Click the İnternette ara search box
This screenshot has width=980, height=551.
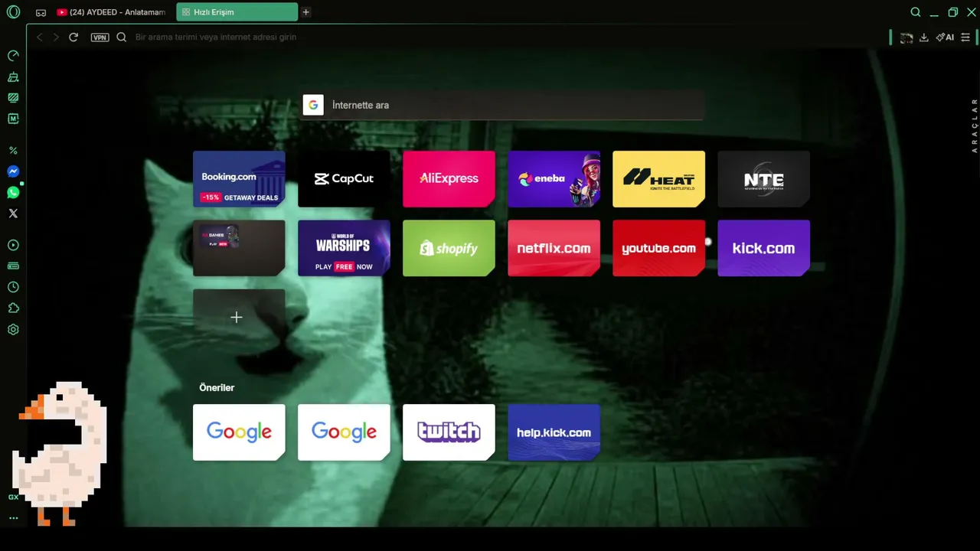502,105
